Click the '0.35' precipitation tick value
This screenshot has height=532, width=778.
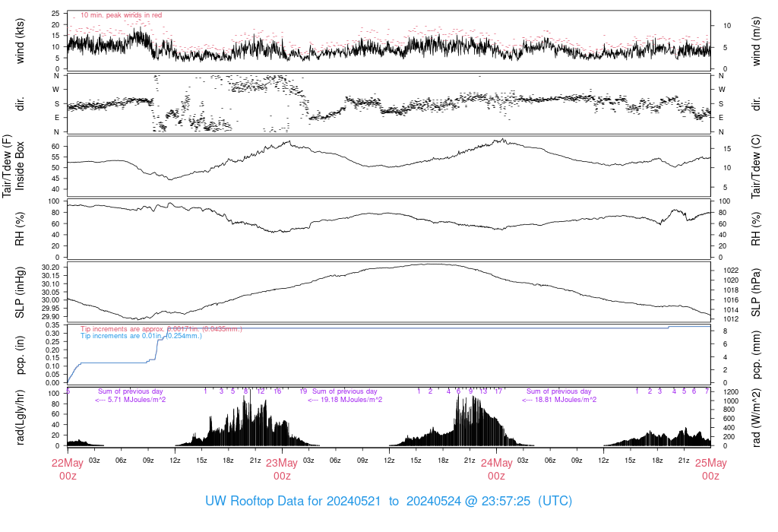52,325
